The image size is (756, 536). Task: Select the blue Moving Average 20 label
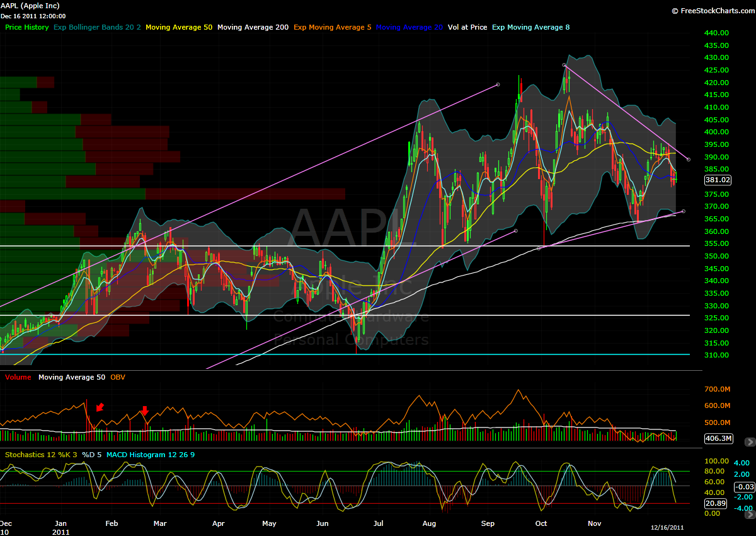click(409, 28)
